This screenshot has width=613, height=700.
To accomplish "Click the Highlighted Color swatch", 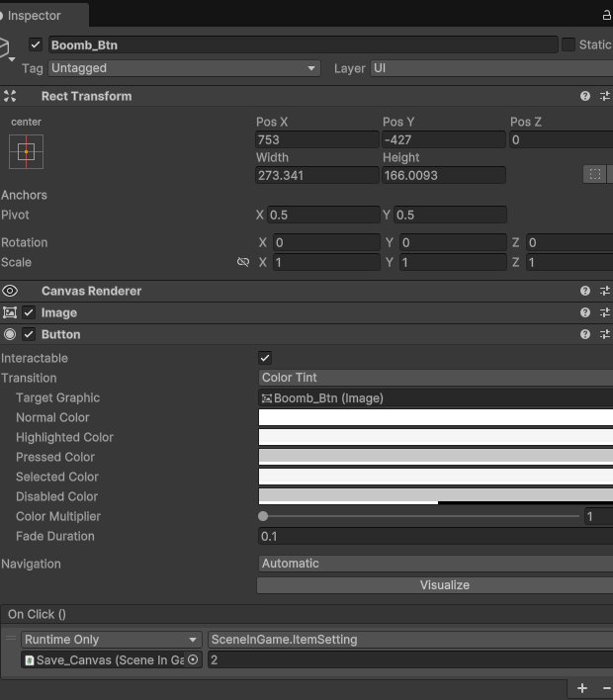I will 436,437.
